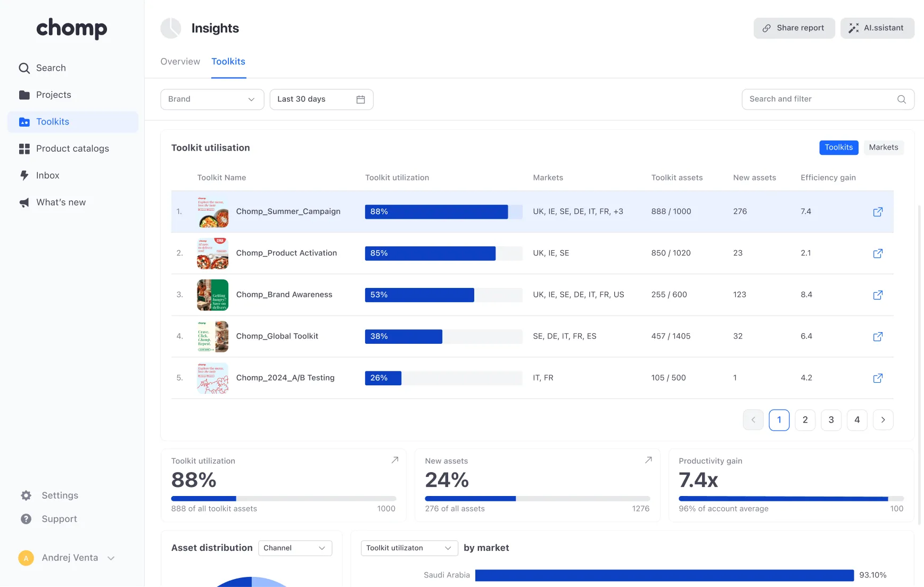Click the Support question mark icon
Screen dimensions: 924x587
tap(26, 519)
